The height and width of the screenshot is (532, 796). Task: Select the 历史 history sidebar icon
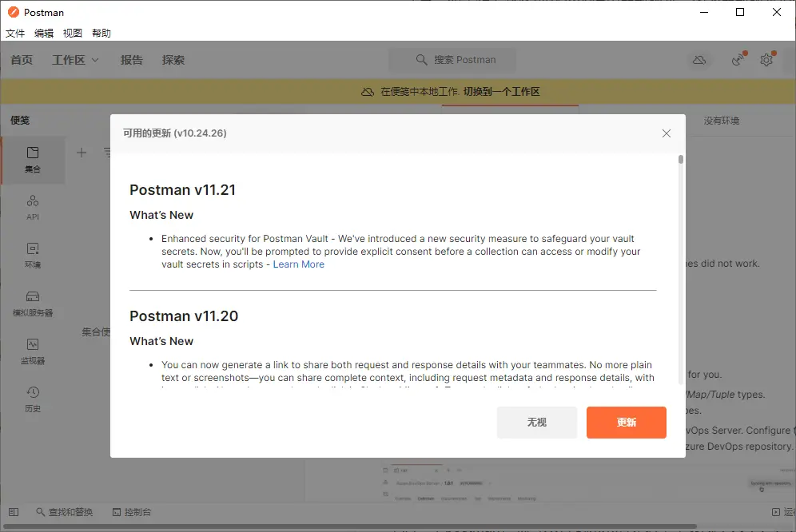pos(33,399)
